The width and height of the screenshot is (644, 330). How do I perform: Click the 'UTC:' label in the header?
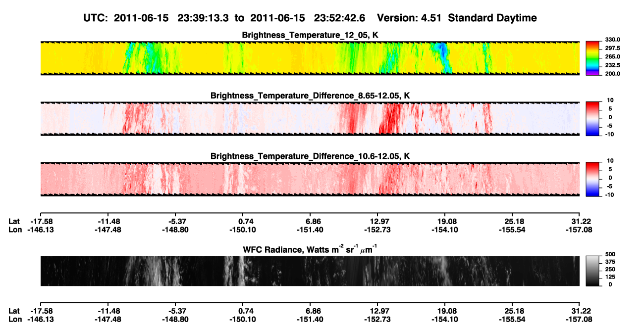[x=95, y=18]
